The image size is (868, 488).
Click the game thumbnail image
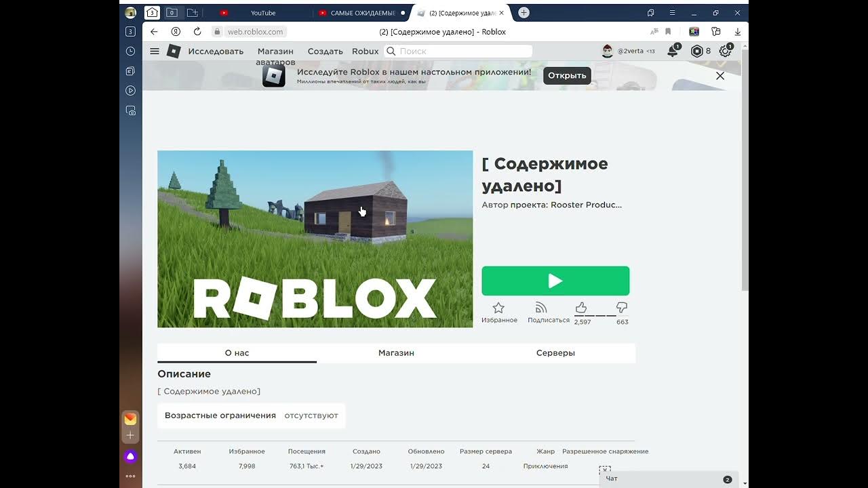coord(315,239)
